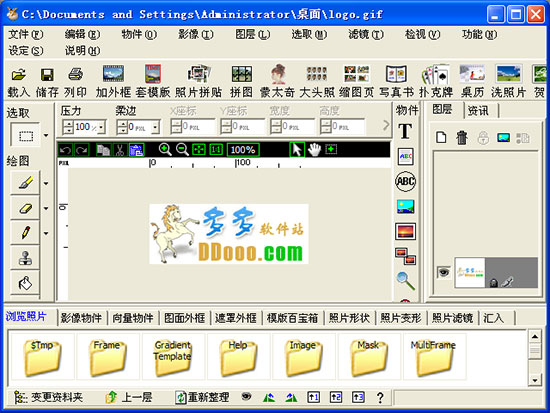
Task: Click the paste clipboard icon
Action: 136,150
